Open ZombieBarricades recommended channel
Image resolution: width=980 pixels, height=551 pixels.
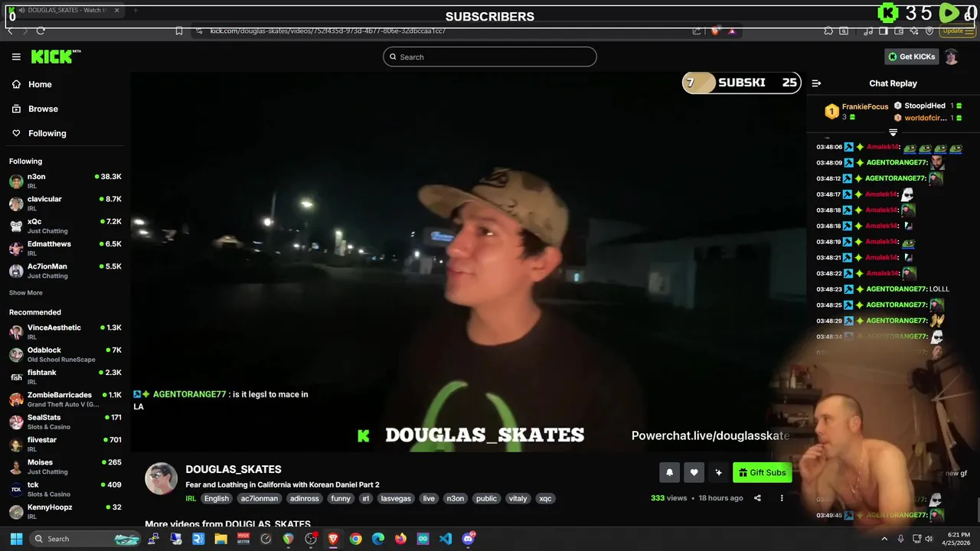(65, 399)
